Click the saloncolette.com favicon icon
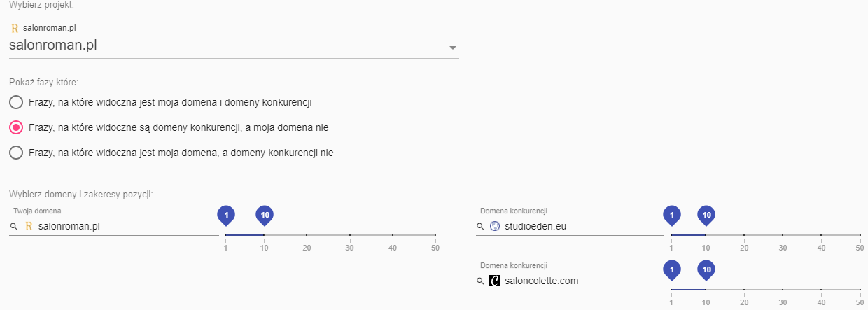 [x=495, y=281]
